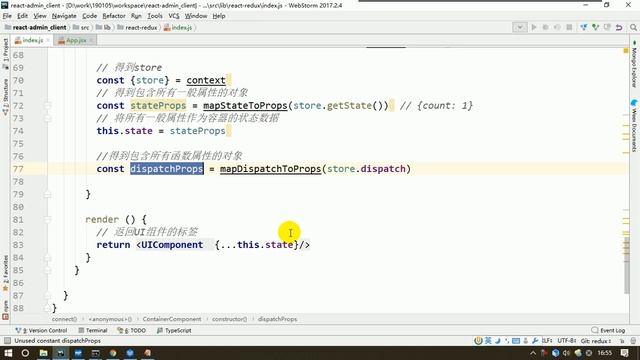Open the Structure tool window sidebar tab
640x360 pixels.
pyautogui.click(x=5, y=96)
